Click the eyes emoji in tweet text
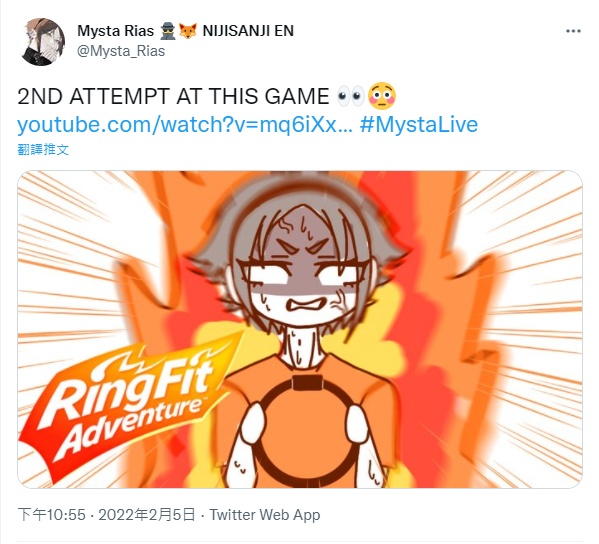 coord(351,96)
